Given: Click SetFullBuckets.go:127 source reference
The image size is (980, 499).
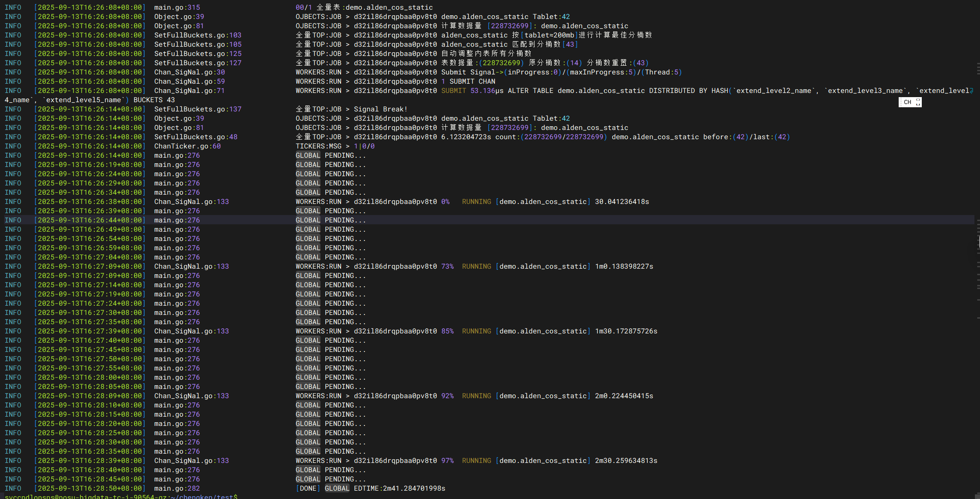Looking at the screenshot, I should (x=198, y=63).
